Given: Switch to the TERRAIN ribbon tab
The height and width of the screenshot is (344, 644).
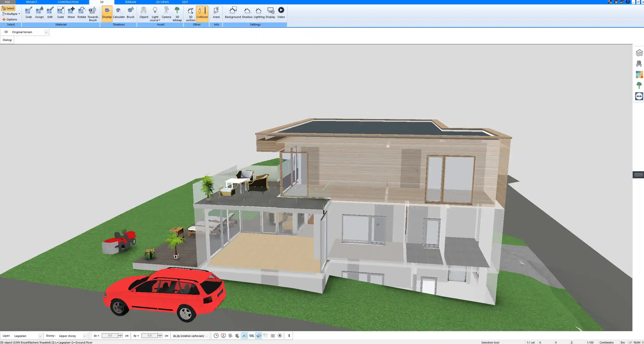Looking at the screenshot, I should pyautogui.click(x=130, y=2).
